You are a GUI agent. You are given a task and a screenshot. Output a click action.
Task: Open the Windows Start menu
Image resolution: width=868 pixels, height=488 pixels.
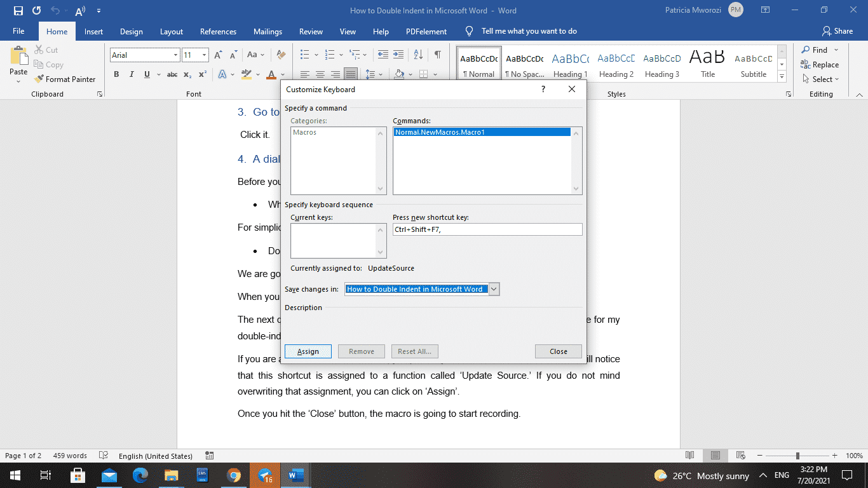click(x=14, y=475)
